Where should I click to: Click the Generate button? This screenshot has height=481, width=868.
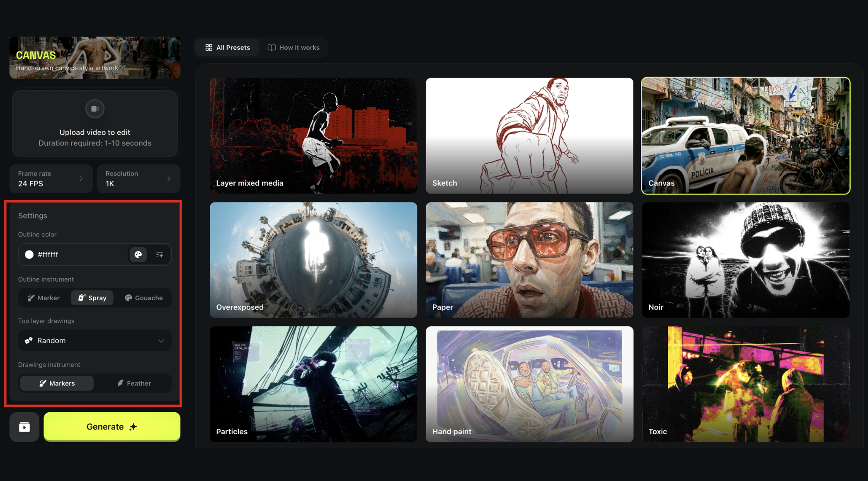[x=112, y=426]
